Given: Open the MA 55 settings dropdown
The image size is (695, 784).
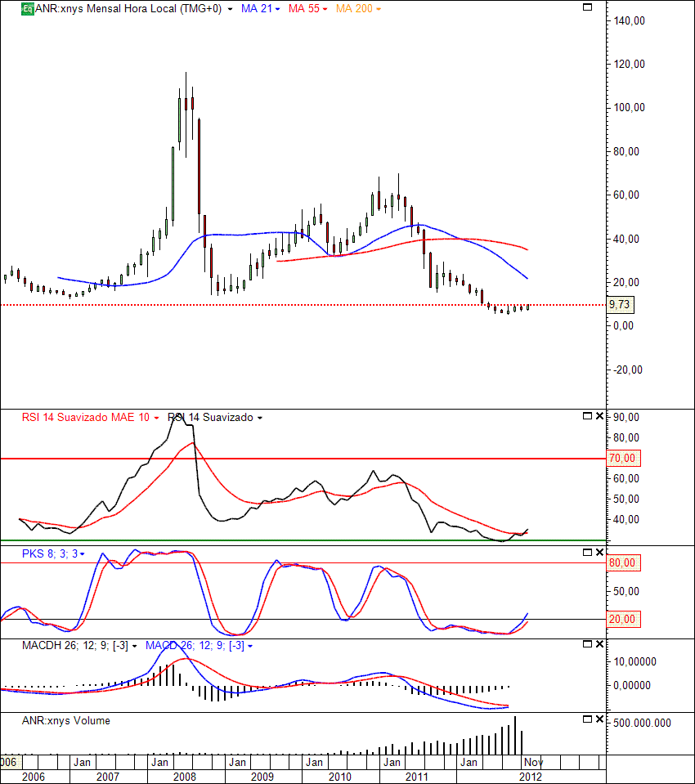Looking at the screenshot, I should 325,9.
